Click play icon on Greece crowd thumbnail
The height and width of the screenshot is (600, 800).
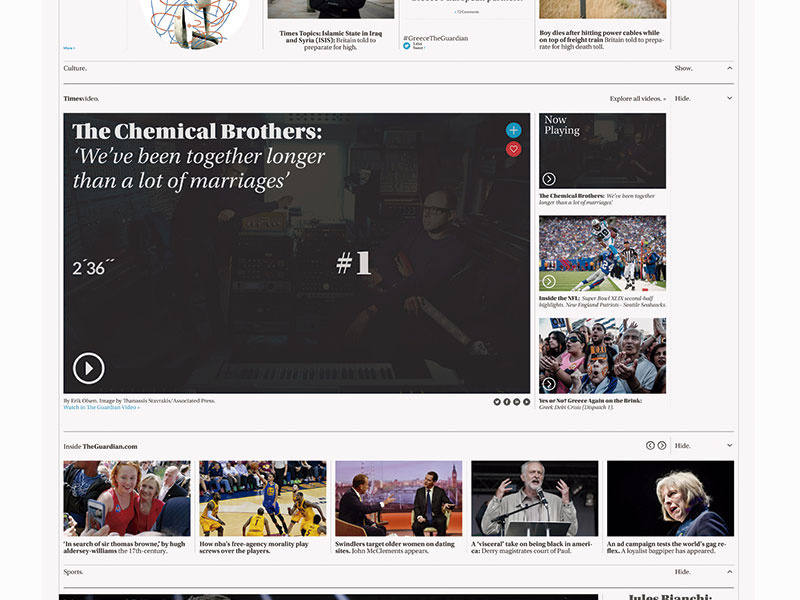[549, 384]
